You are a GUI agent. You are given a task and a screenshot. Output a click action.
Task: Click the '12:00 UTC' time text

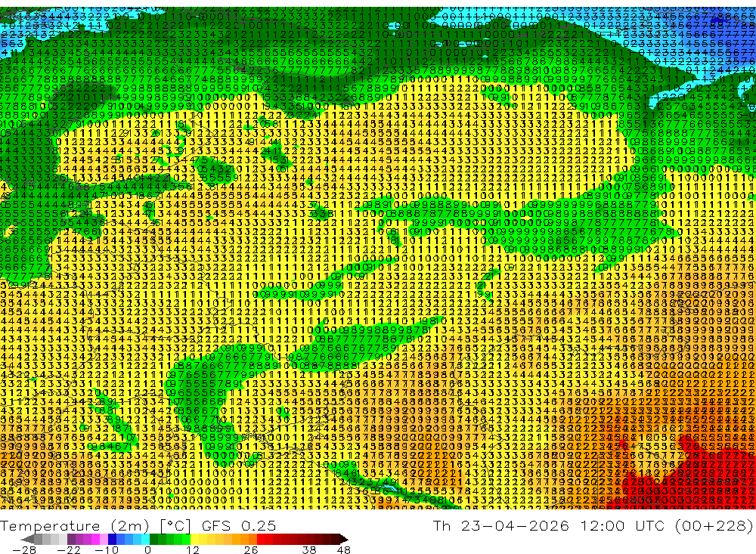pyautogui.click(x=622, y=525)
